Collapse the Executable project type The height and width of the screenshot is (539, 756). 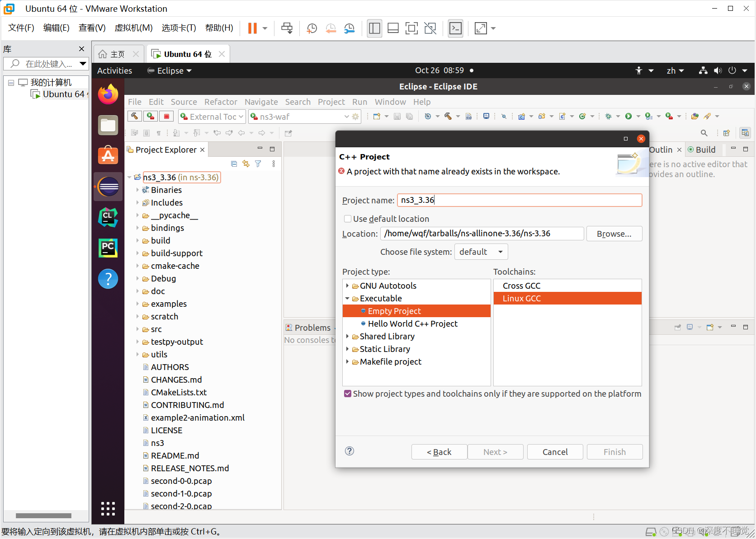coord(347,298)
